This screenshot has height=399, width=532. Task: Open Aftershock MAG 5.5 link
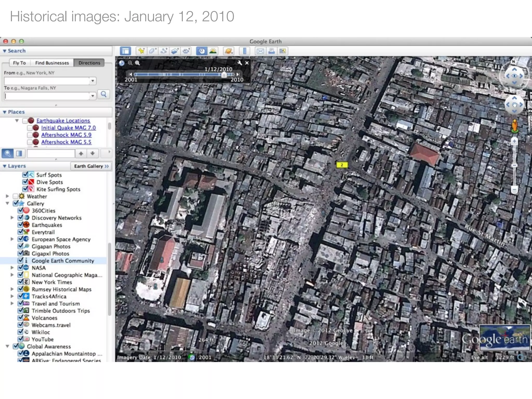click(x=66, y=142)
